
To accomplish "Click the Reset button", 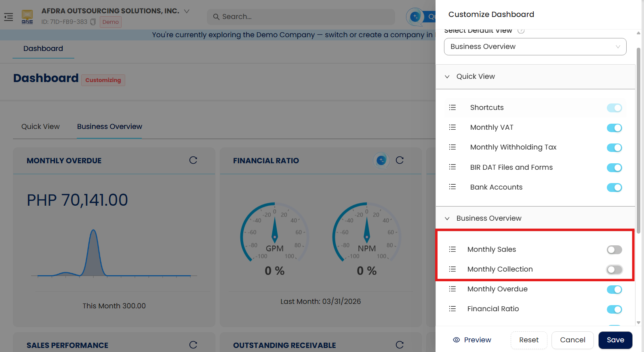I will (529, 340).
